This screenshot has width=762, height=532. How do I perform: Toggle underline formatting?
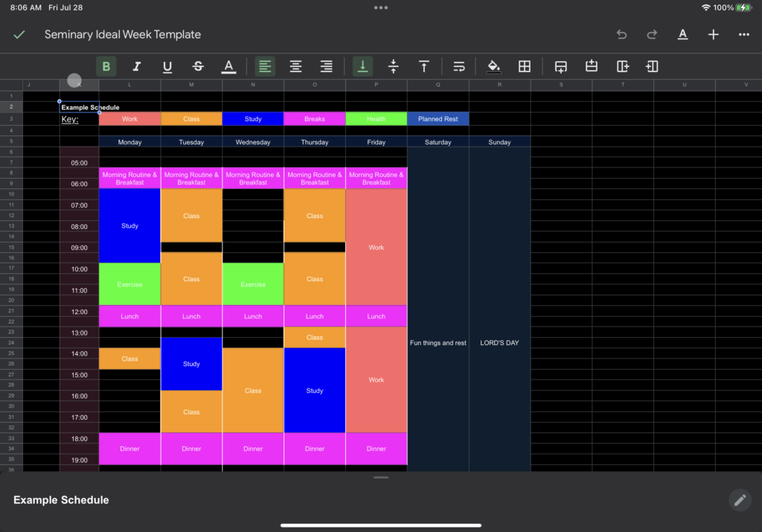click(167, 66)
